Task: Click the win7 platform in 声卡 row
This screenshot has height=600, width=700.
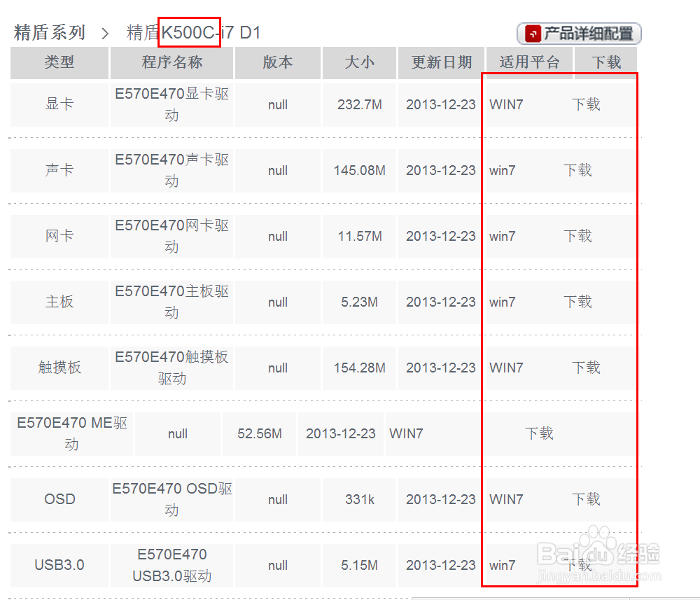Action: pos(502,170)
